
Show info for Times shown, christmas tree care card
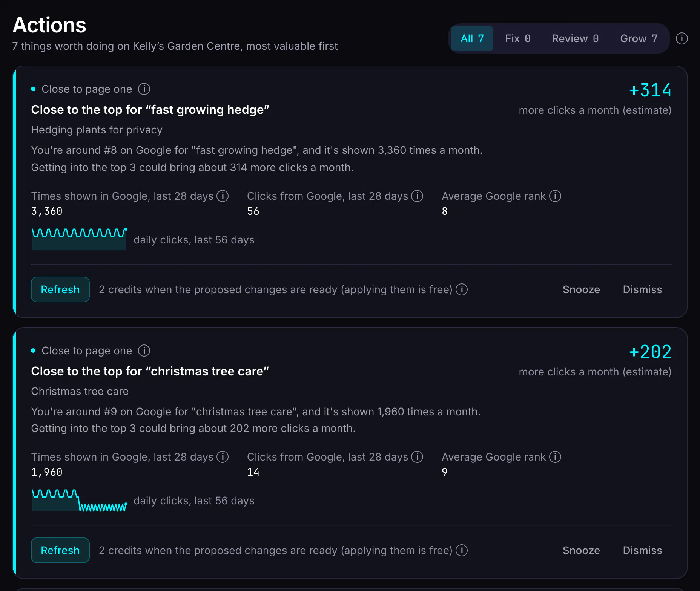point(223,457)
